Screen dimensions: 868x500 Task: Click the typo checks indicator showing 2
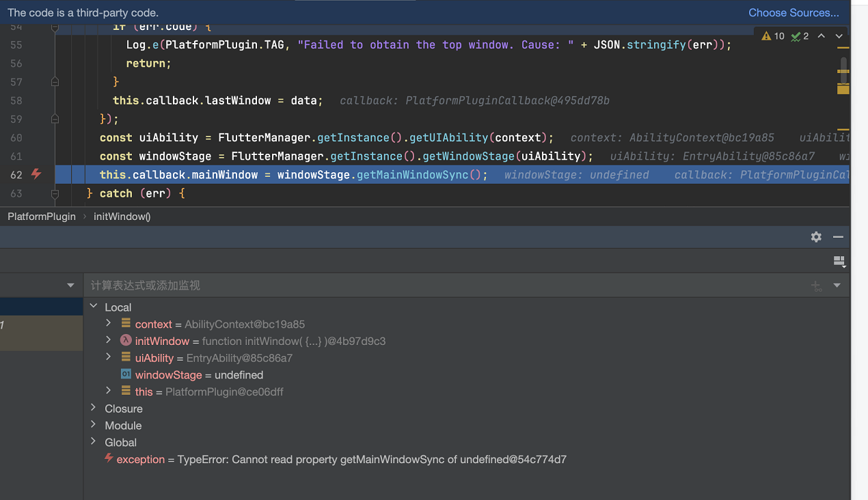pos(800,36)
